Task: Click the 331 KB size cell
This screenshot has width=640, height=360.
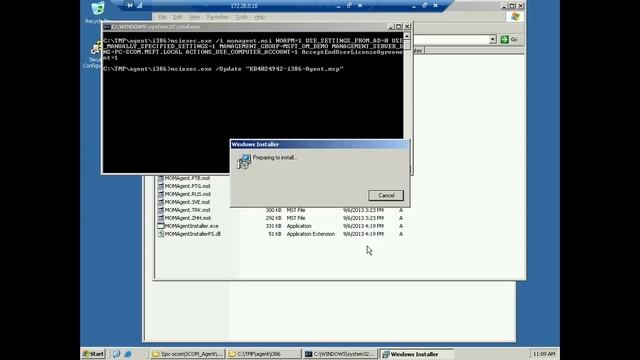Action: tap(273, 226)
